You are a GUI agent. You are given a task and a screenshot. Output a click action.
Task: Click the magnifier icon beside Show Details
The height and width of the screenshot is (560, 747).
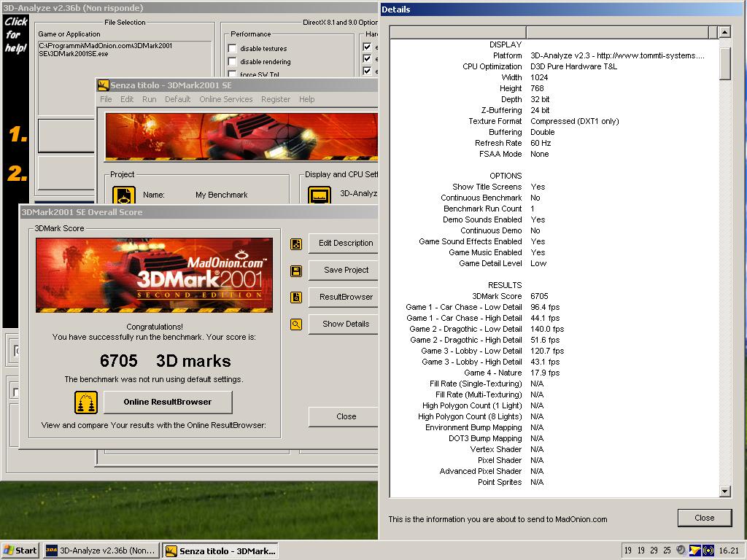[296, 324]
